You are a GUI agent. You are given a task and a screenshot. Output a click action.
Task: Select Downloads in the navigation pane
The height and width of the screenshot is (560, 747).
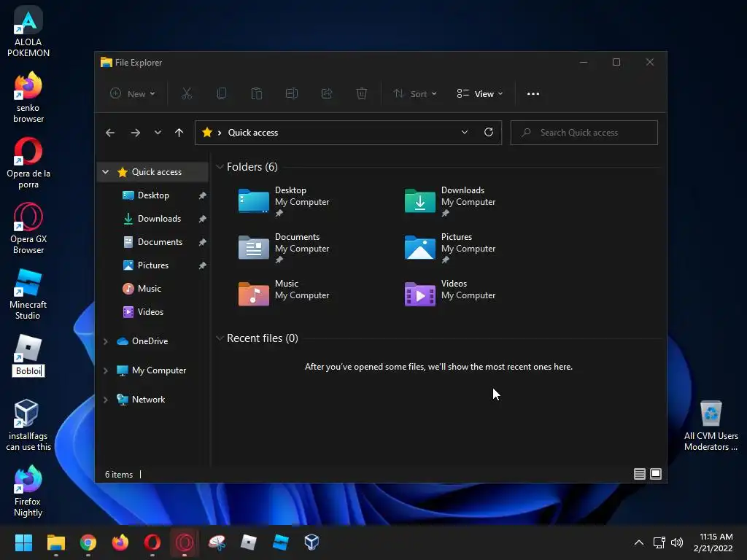[153, 219]
